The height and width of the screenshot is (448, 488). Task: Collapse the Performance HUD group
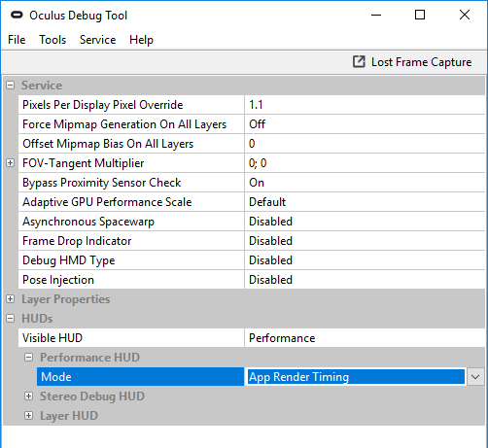[x=29, y=358]
